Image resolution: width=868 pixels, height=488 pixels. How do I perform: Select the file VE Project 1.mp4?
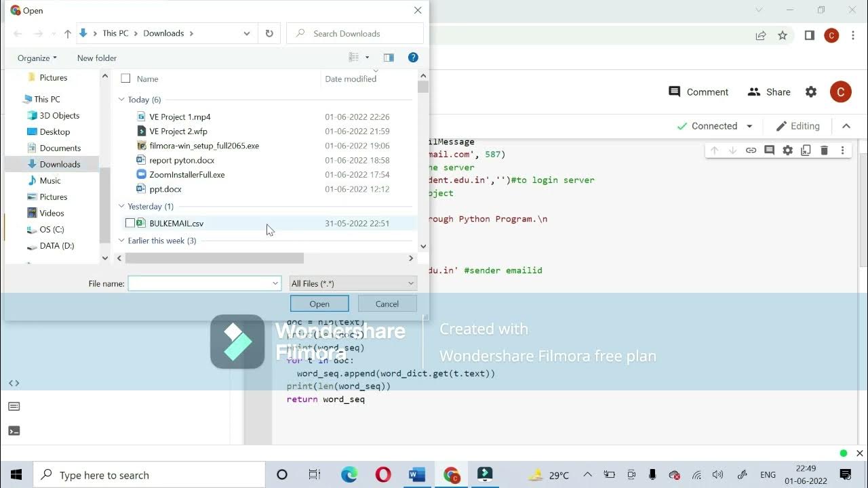[180, 117]
